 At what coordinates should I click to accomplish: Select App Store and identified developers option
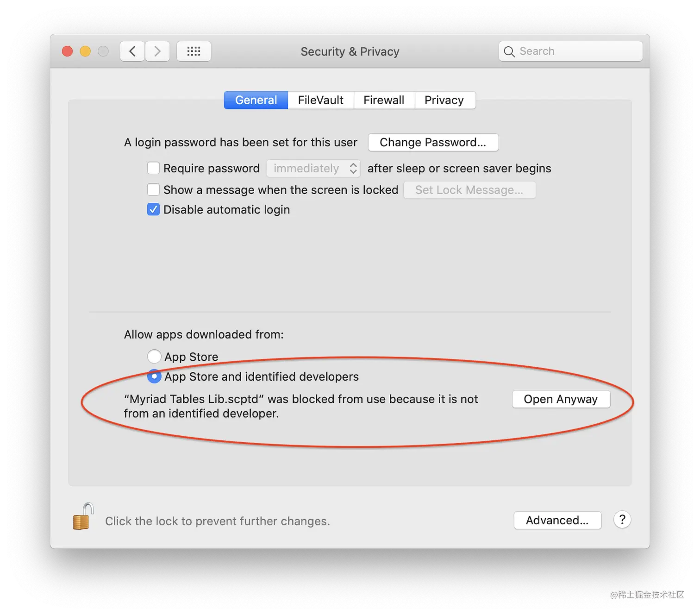[154, 377]
